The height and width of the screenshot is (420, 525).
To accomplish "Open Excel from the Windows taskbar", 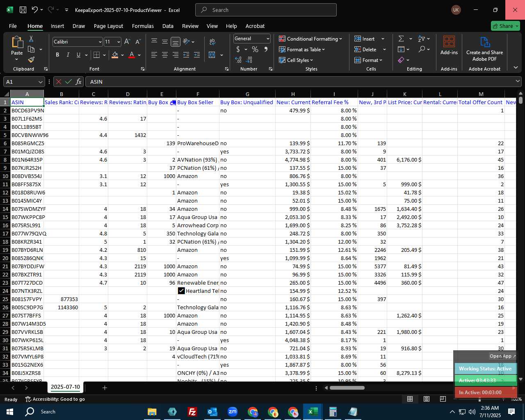I will click(313, 411).
